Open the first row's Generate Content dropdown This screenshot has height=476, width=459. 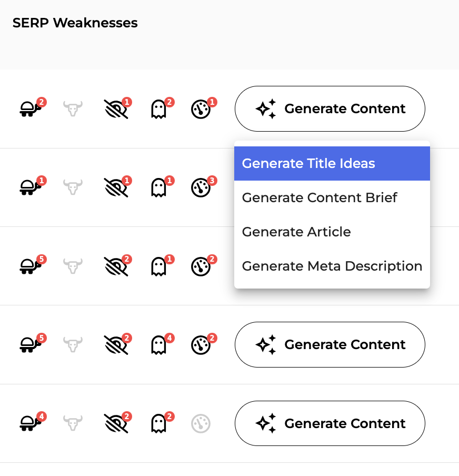pos(330,109)
